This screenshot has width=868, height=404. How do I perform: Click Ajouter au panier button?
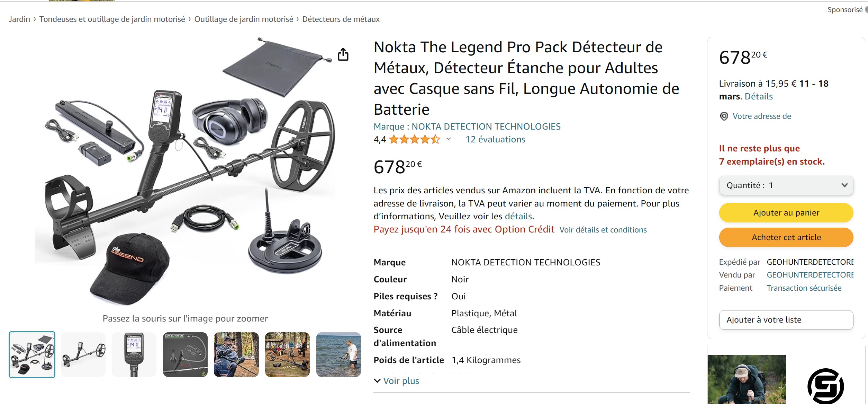[x=786, y=213]
